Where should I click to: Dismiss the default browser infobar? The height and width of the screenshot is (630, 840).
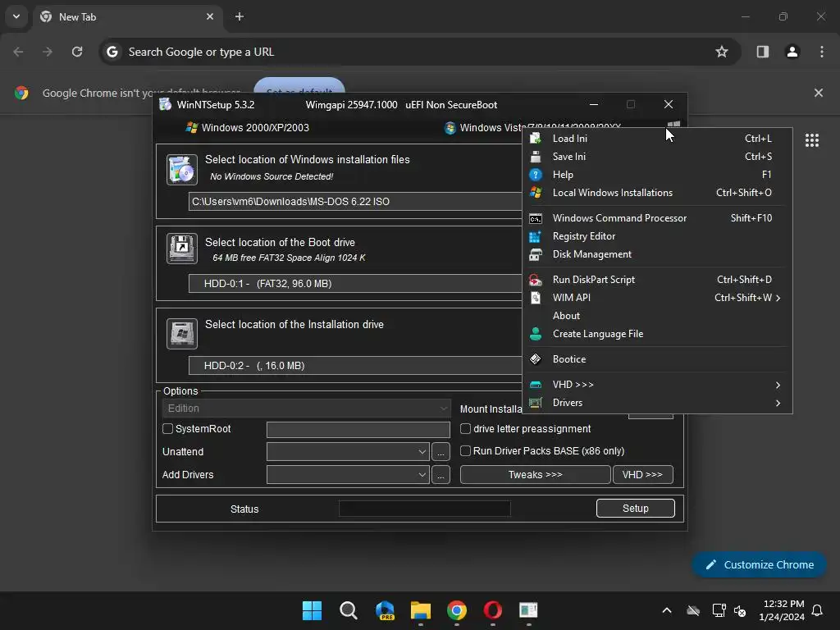pos(818,93)
